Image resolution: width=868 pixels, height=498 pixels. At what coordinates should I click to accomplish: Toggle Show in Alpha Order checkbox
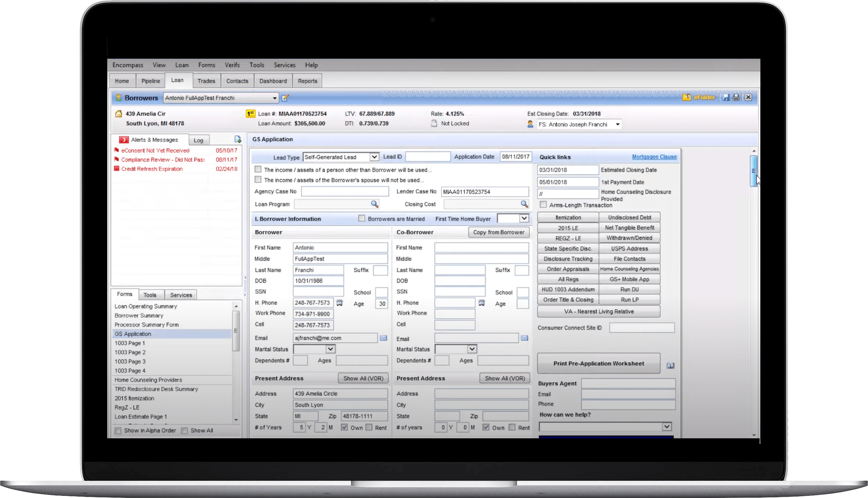tap(118, 431)
